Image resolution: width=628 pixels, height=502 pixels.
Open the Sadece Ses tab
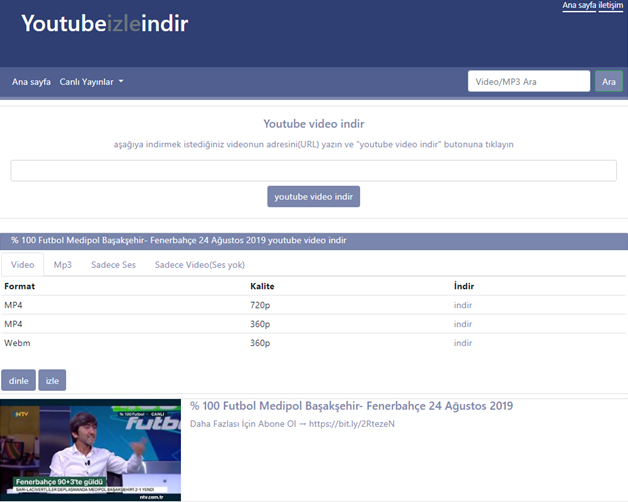click(x=113, y=265)
